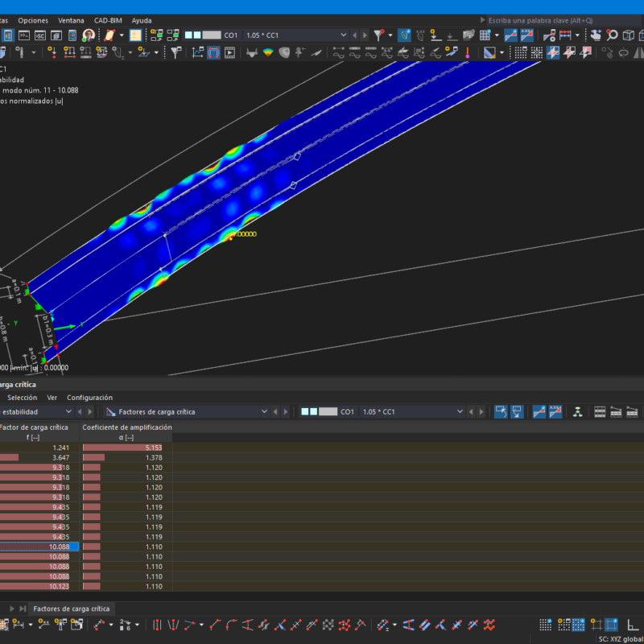
Task: Go to next load case arrow in top toolbar
Action: coord(365,35)
